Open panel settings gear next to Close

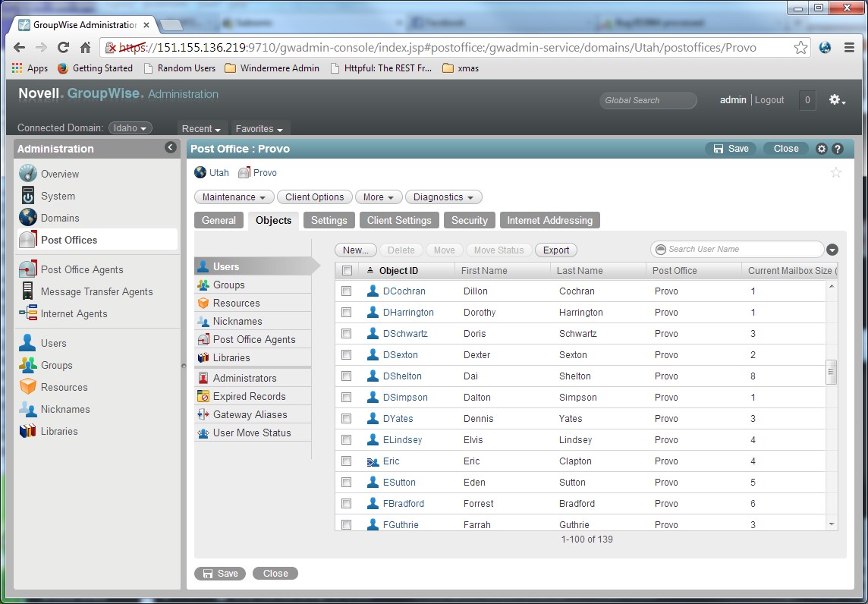click(822, 149)
